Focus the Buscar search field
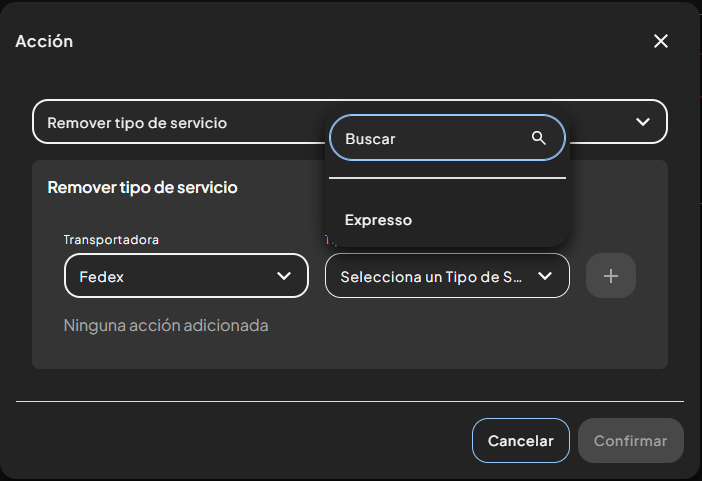 click(x=447, y=138)
